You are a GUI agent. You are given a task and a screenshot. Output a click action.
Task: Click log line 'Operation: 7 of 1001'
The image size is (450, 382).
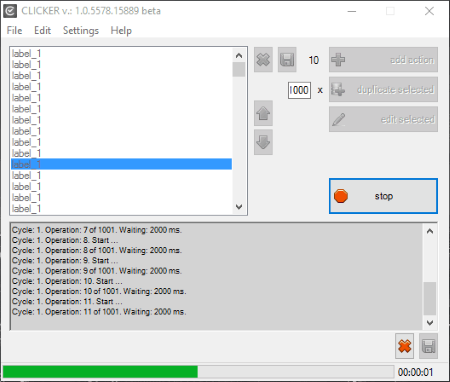[97, 230]
